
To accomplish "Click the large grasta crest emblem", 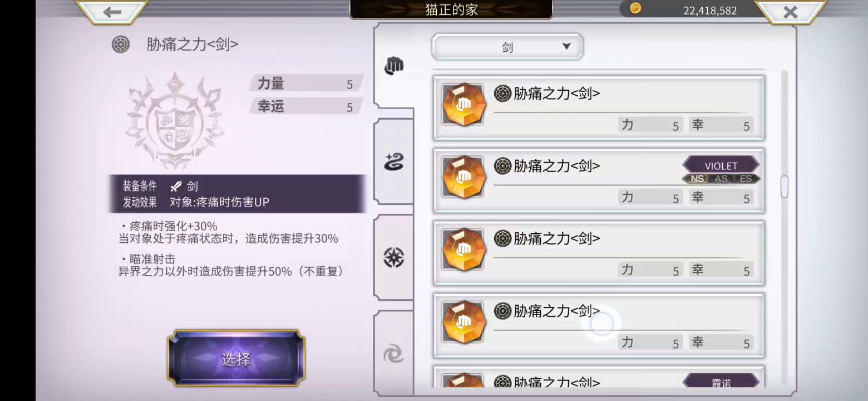I will [x=175, y=121].
